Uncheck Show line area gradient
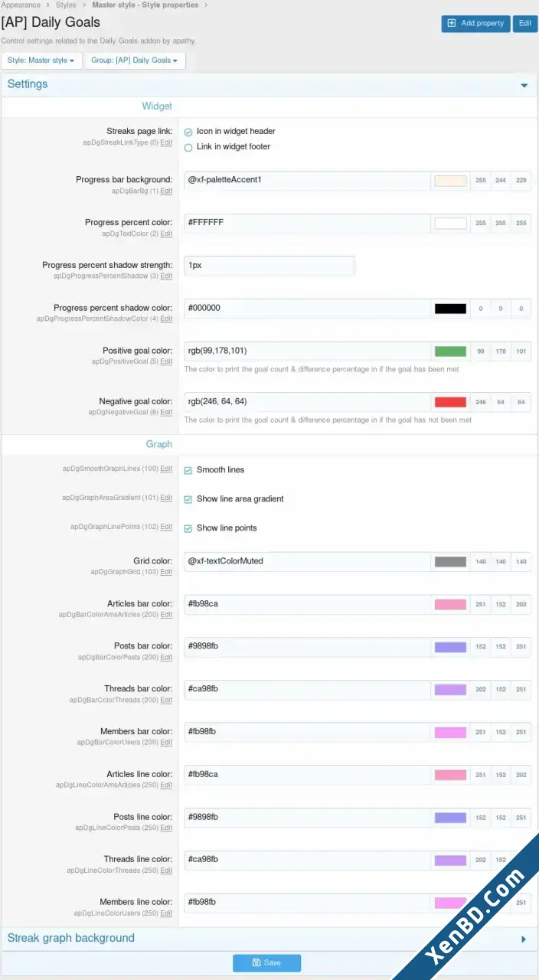 tap(188, 499)
